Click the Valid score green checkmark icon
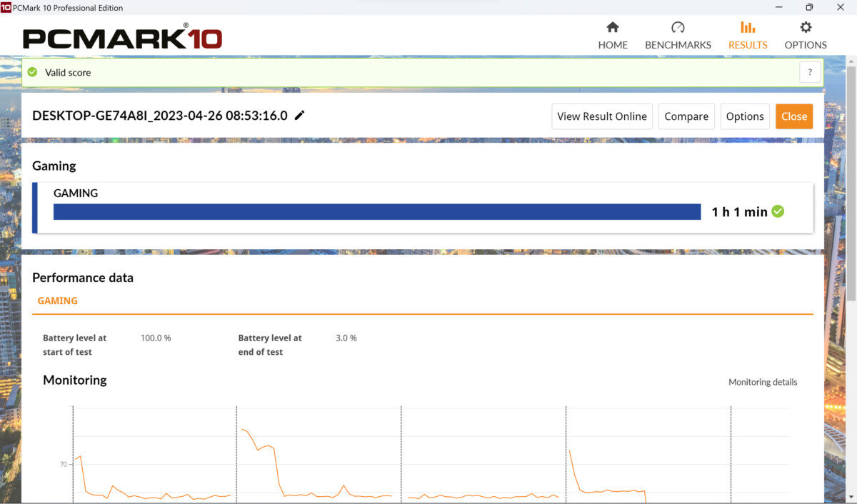This screenshot has width=857, height=504. point(32,72)
